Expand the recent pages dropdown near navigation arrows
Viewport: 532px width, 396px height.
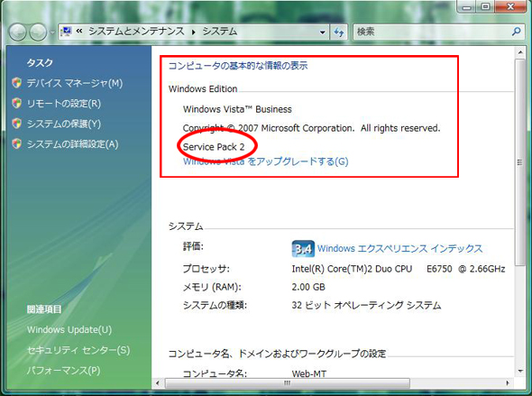point(52,32)
